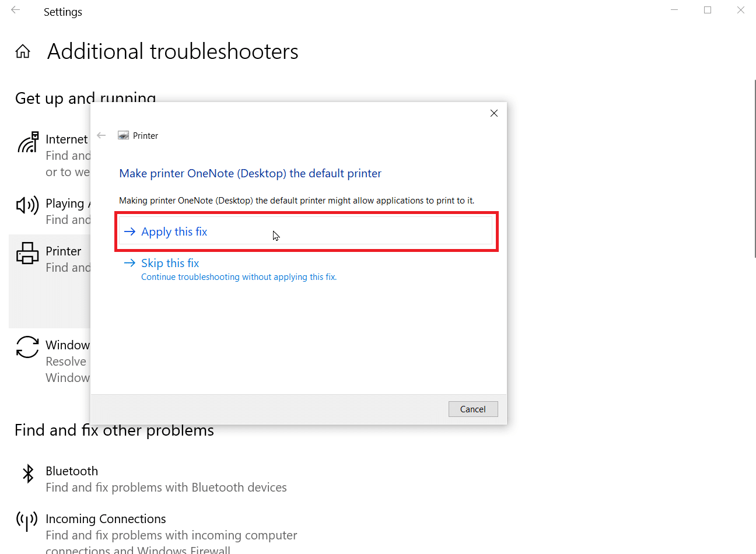Image resolution: width=756 pixels, height=554 pixels.
Task: Click the small printer icon in dialog header
Action: [x=123, y=135]
